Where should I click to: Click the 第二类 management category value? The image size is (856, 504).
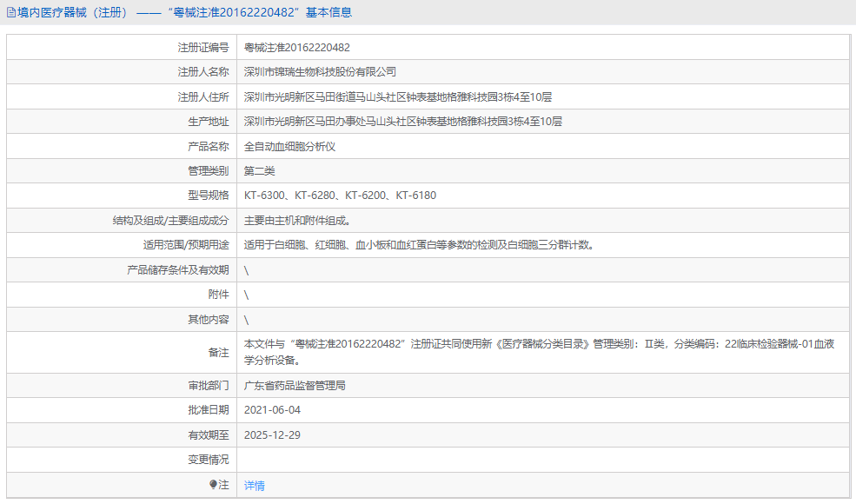coord(259,171)
